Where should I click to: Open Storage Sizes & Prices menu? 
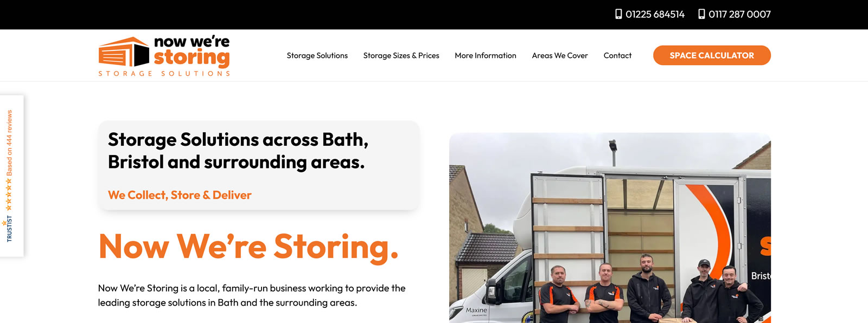401,55
